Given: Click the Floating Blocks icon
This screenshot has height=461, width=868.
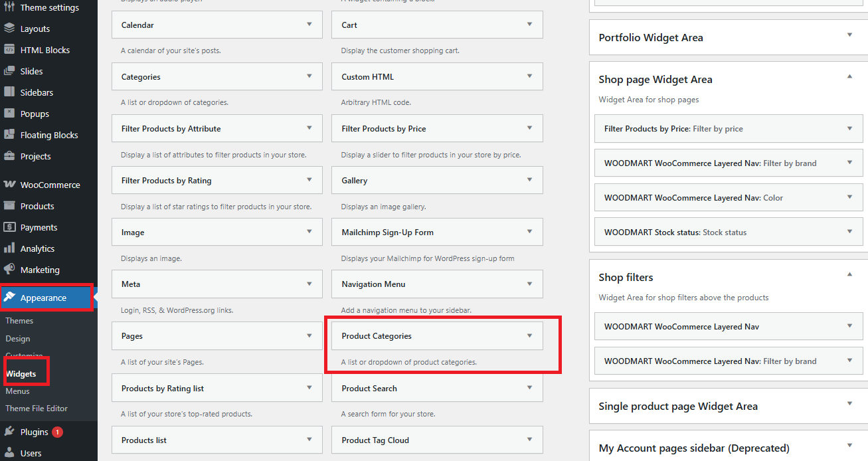Looking at the screenshot, I should coord(9,135).
